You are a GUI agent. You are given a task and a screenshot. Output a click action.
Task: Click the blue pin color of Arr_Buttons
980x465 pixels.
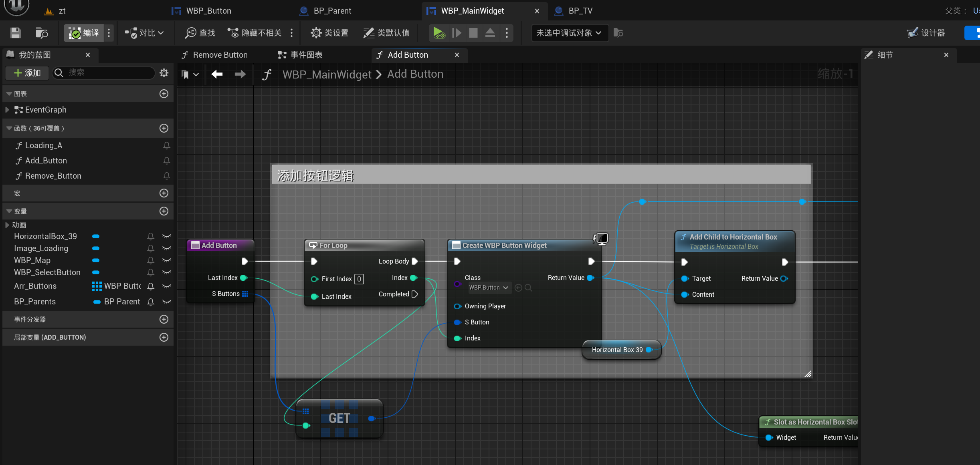tap(97, 286)
